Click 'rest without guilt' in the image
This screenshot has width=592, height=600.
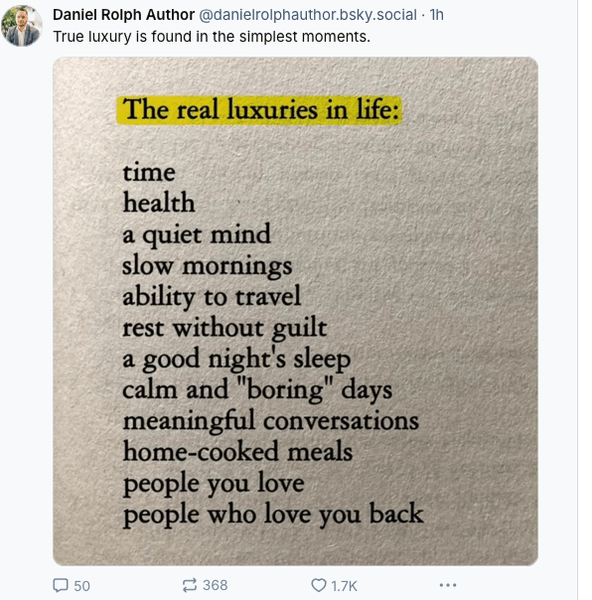pos(224,328)
